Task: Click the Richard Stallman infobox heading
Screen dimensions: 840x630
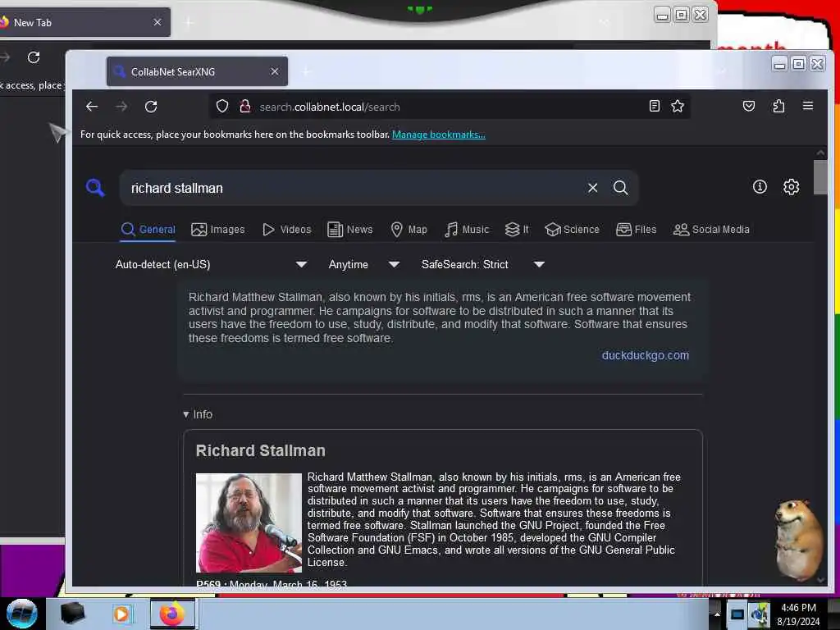Action: pos(260,450)
